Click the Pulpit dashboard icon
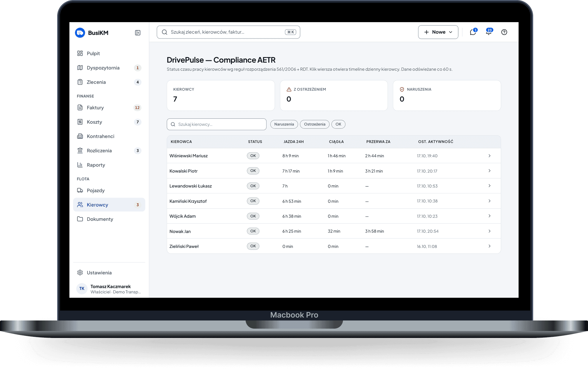 (x=80, y=53)
